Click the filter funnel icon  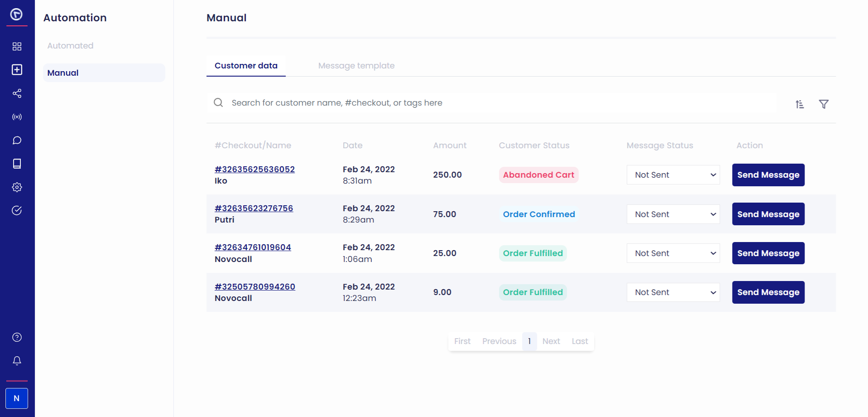click(x=824, y=104)
